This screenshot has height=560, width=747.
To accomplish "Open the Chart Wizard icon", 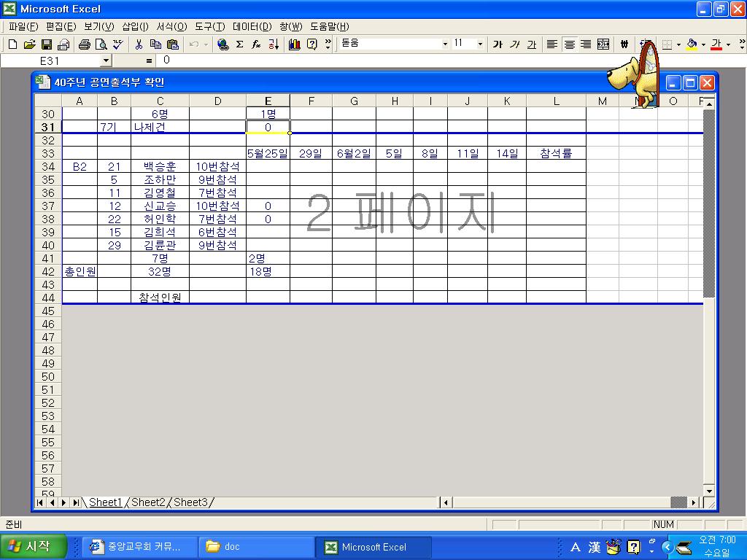I will coord(295,44).
